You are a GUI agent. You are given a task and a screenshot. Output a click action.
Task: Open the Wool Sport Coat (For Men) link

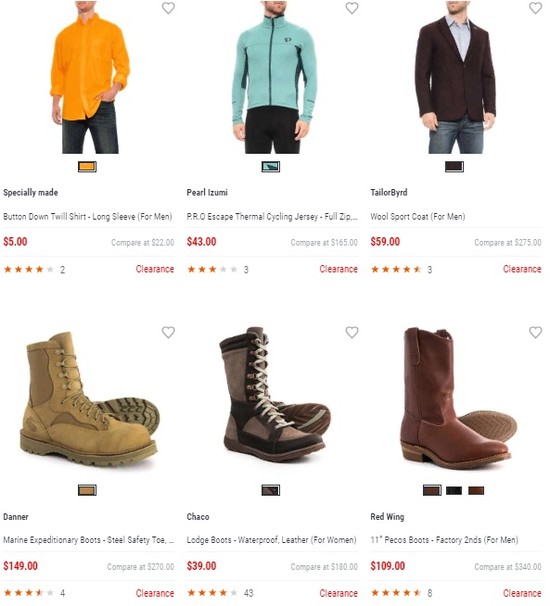coord(418,216)
